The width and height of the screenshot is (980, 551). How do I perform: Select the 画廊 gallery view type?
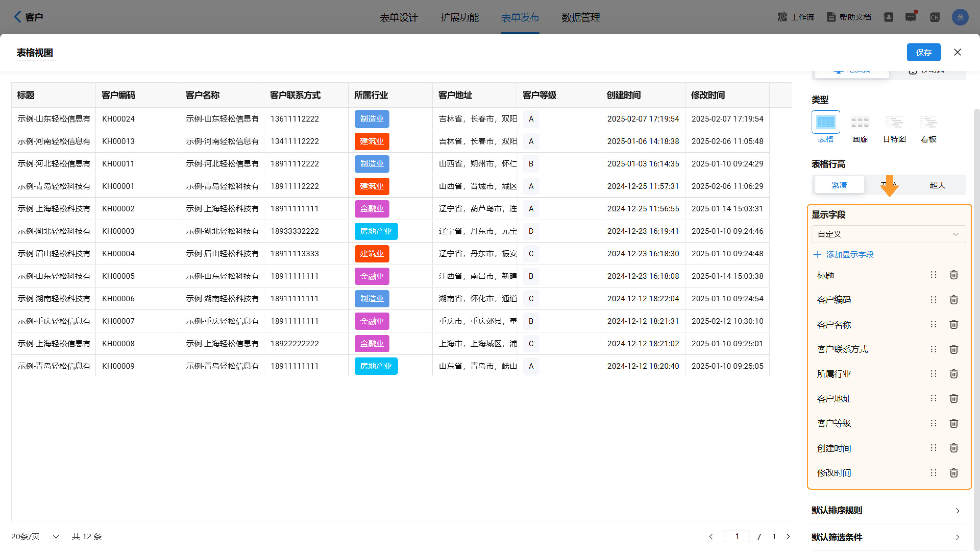[x=860, y=127]
